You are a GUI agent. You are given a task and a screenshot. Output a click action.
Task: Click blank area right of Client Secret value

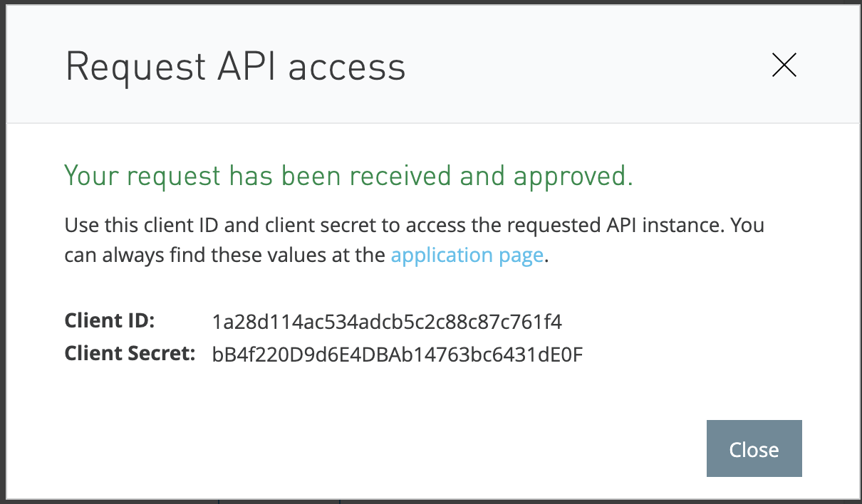click(x=712, y=354)
